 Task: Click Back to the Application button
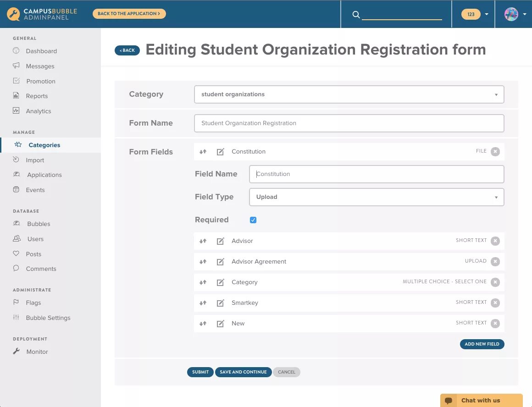[129, 14]
